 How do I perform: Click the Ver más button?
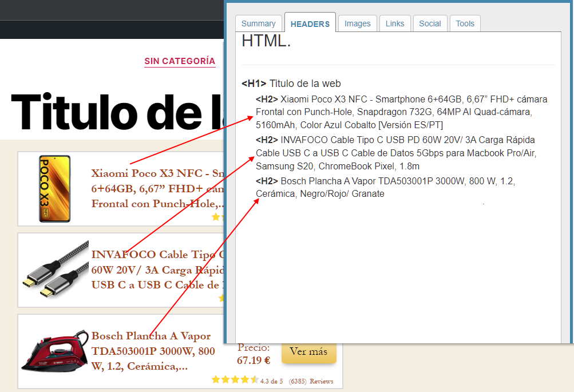point(308,351)
